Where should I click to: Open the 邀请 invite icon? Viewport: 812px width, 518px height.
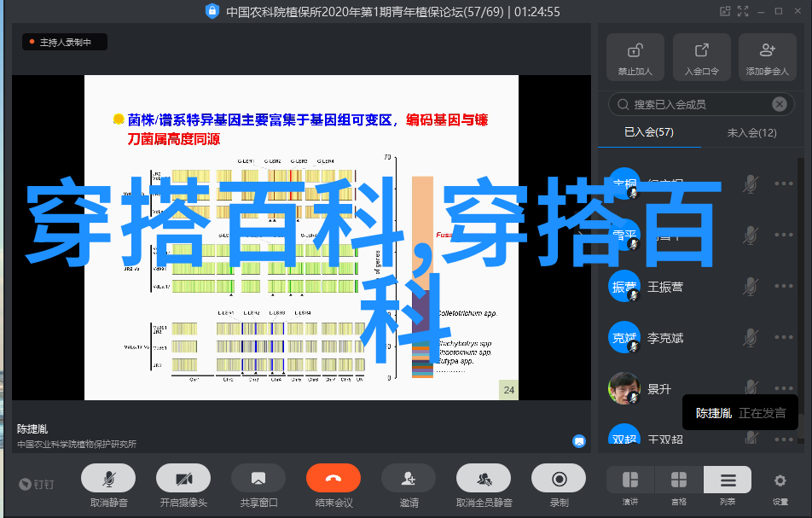(409, 478)
